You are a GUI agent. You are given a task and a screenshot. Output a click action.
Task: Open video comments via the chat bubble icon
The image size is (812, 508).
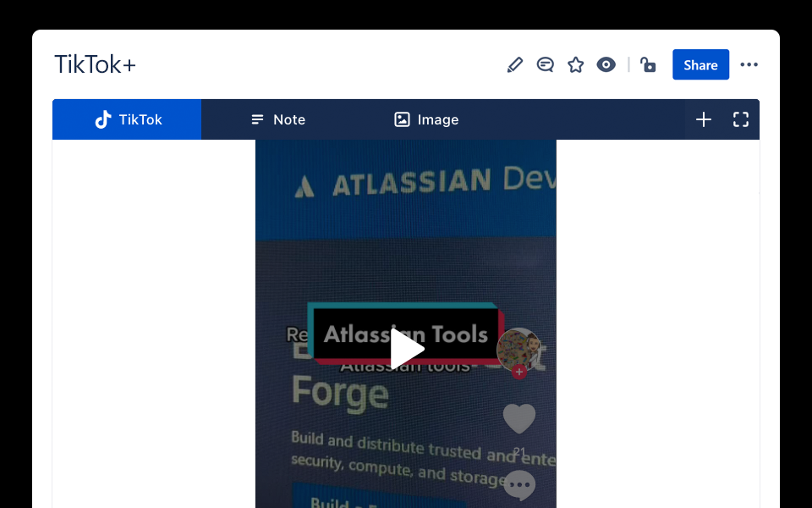pyautogui.click(x=519, y=485)
